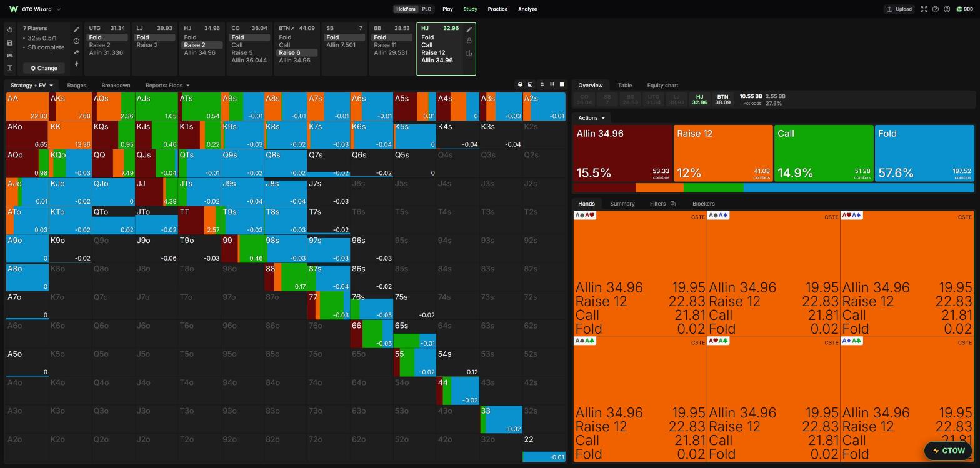Screen dimensions: 980x468
Task: Switch to the Equity chart tab
Action: pyautogui.click(x=662, y=86)
